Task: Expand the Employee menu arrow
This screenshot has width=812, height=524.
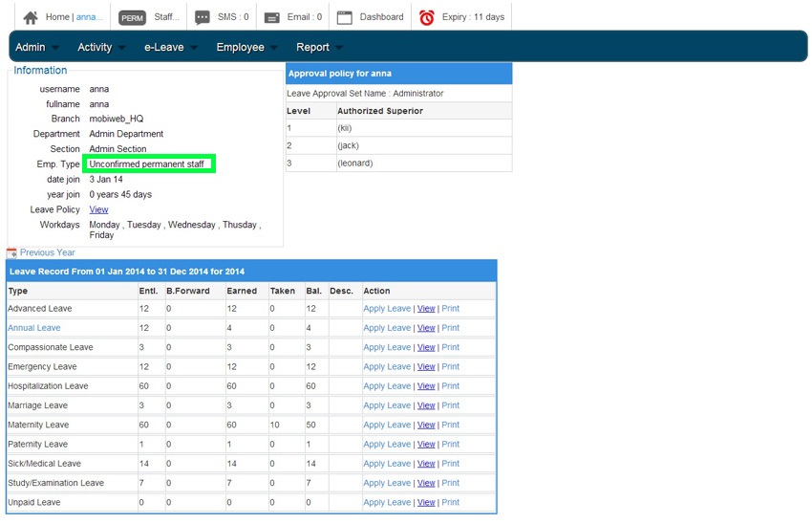Action: click(274, 48)
